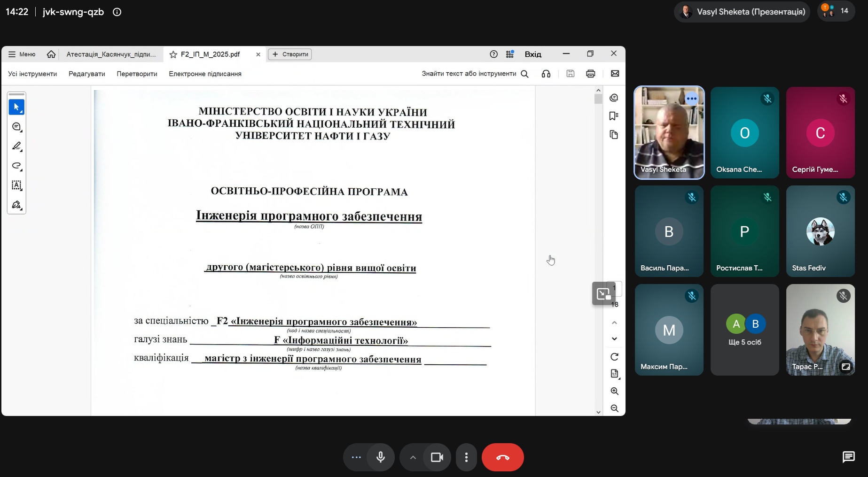The image size is (868, 477).
Task: Open more call options three-dot menu
Action: (466, 457)
